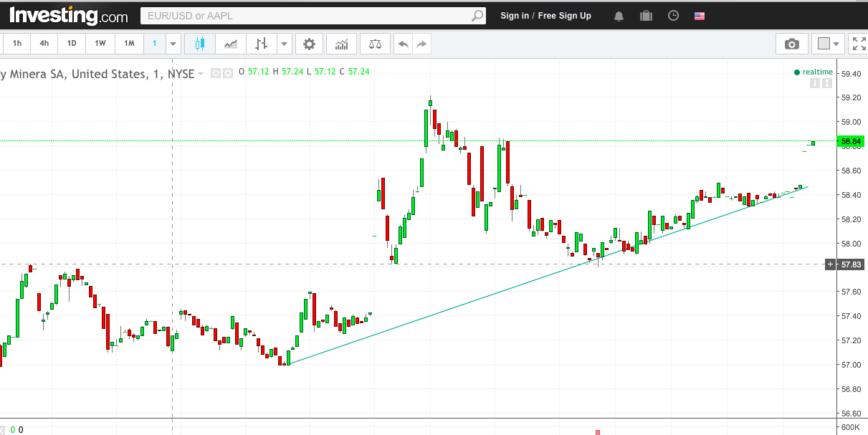The width and height of the screenshot is (868, 435).
Task: Expand the chart style dropdown arrow
Action: pyautogui.click(x=285, y=44)
